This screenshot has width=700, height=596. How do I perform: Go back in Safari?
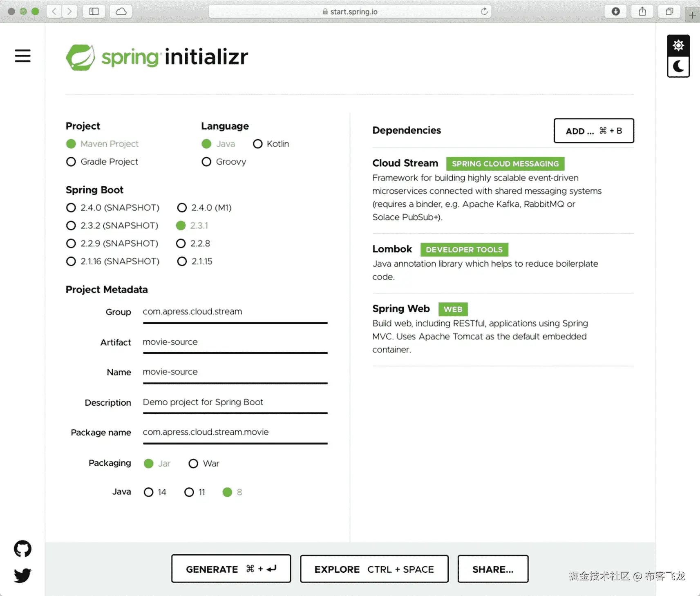(x=54, y=11)
